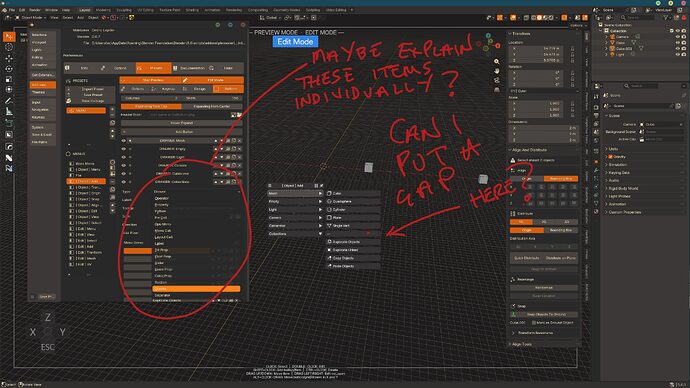Open Global transform orientation dropdown
The image size is (690, 388).
click(271, 18)
